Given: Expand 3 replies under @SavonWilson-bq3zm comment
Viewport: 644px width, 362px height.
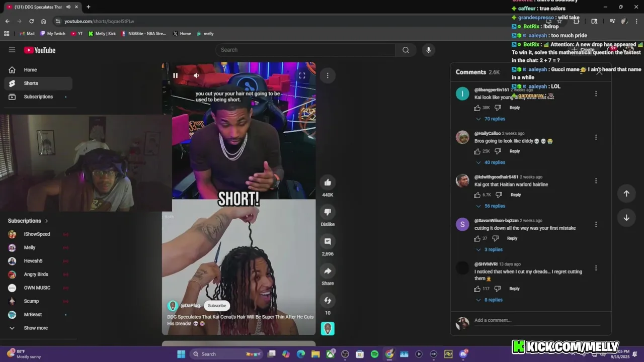Looking at the screenshot, I should point(489,250).
